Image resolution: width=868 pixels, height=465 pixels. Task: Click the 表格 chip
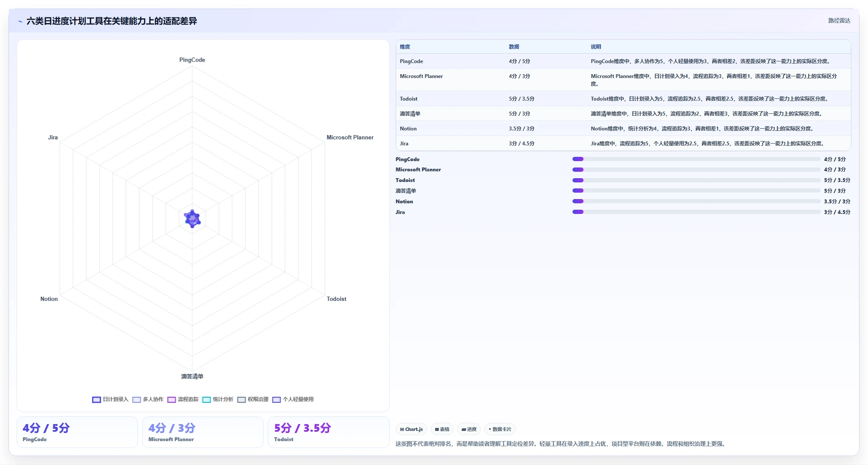pyautogui.click(x=442, y=429)
